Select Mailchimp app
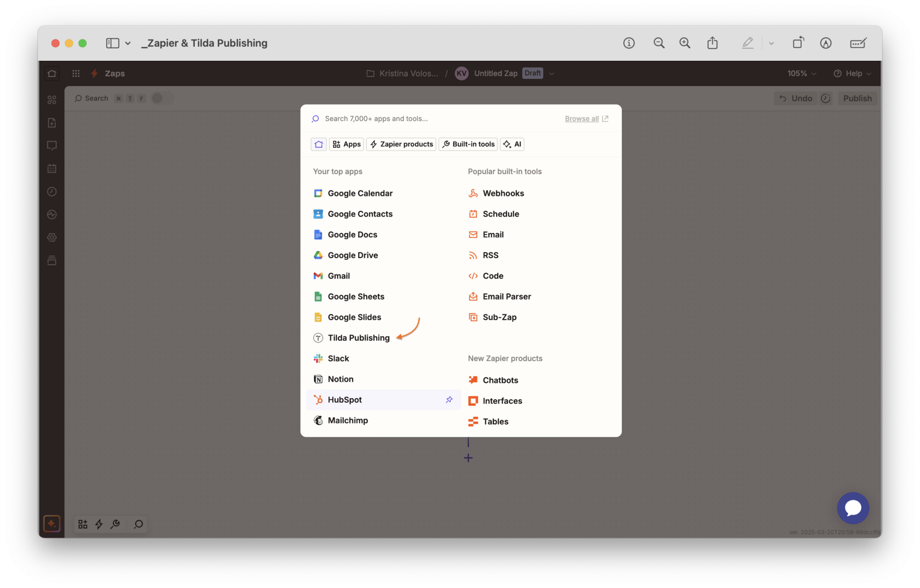The height and width of the screenshot is (588, 920). coord(383,420)
